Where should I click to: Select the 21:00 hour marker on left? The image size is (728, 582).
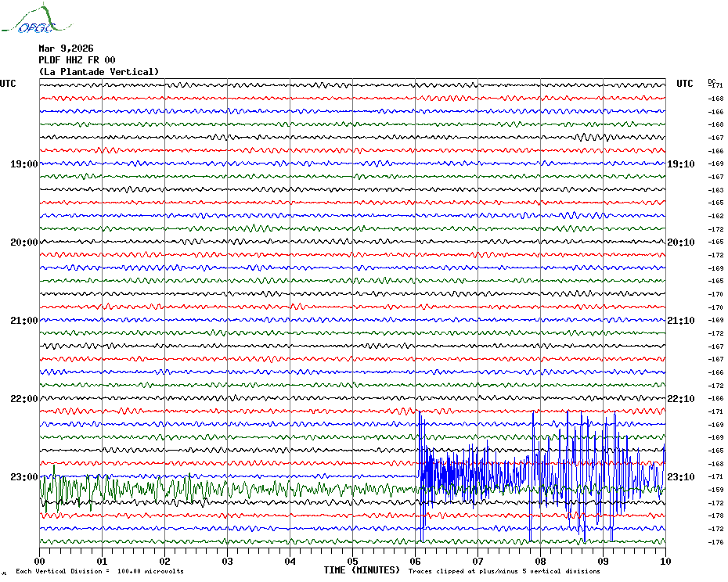coord(24,321)
